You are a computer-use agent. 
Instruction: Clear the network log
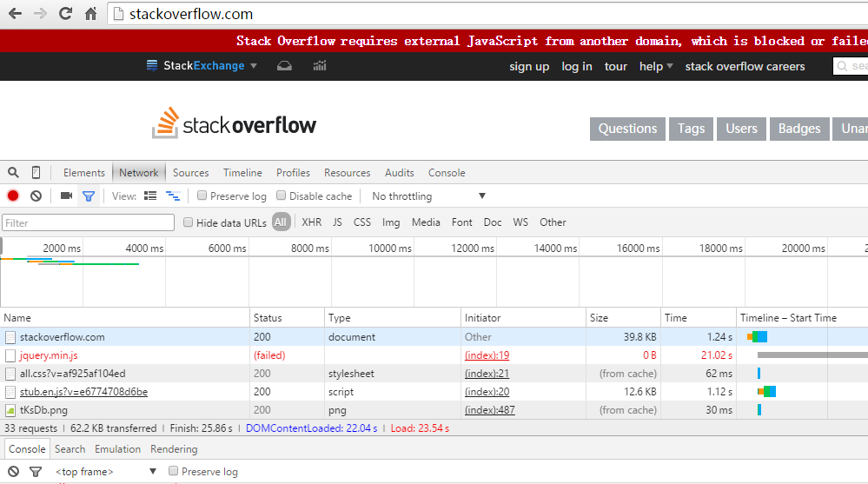[x=36, y=196]
